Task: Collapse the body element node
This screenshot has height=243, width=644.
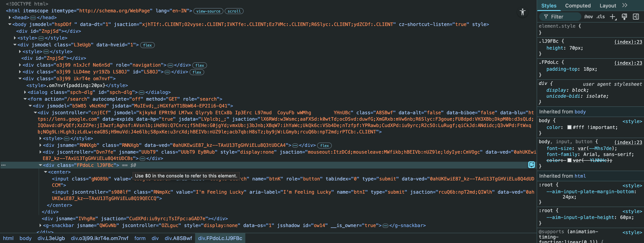Action: [x=10, y=24]
